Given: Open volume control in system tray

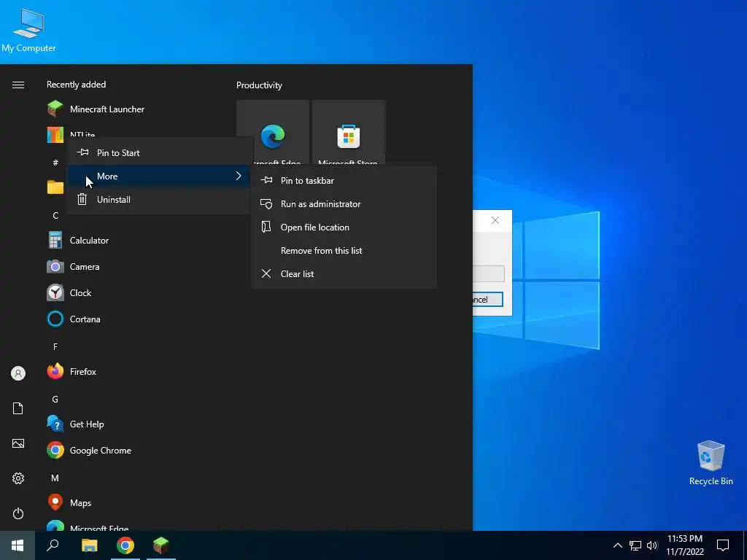Looking at the screenshot, I should 652,545.
